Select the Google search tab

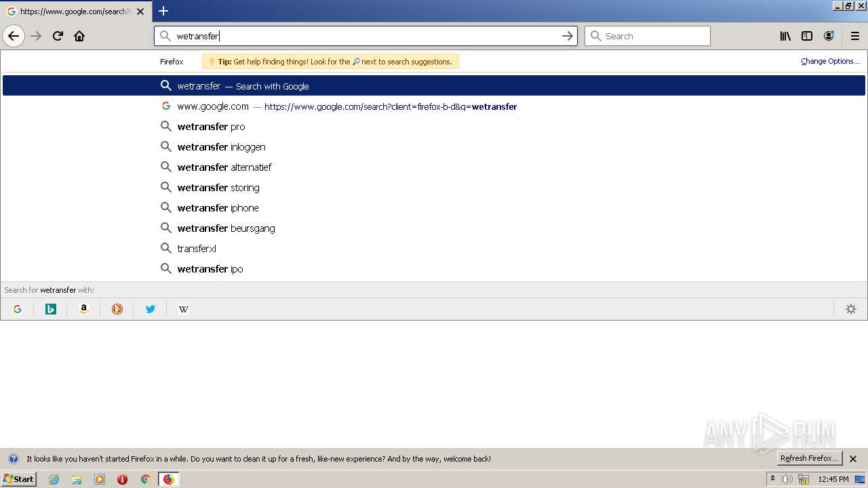coord(75,12)
